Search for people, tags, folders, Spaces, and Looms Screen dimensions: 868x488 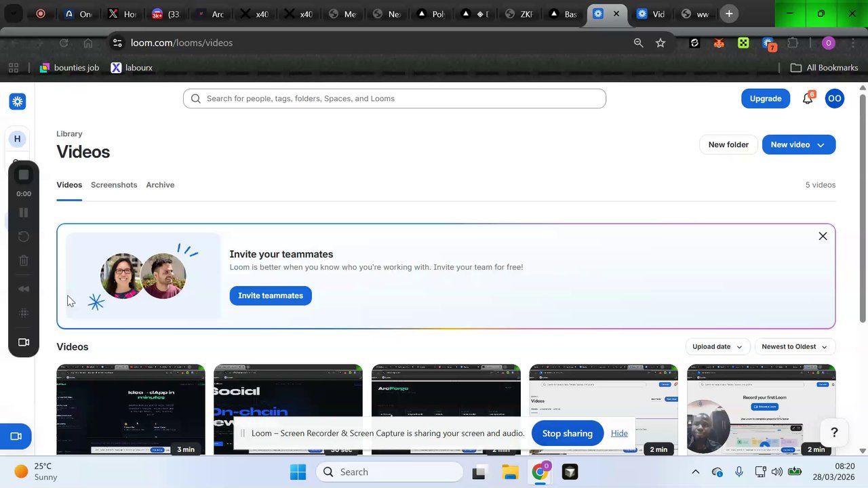[x=394, y=98]
